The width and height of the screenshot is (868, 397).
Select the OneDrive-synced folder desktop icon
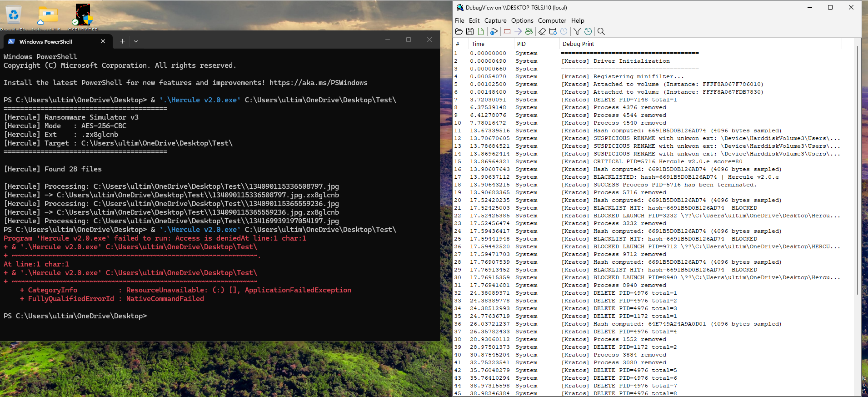click(x=48, y=17)
